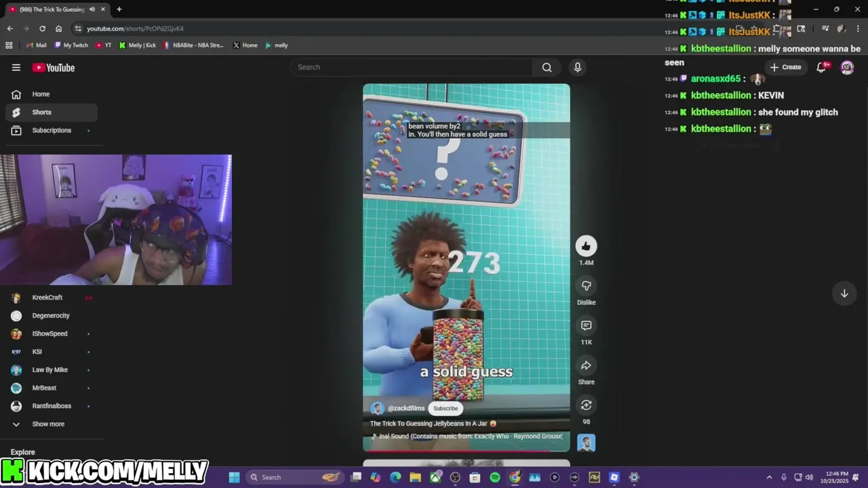The image size is (868, 488).
Task: Click the Create button
Action: [785, 67]
